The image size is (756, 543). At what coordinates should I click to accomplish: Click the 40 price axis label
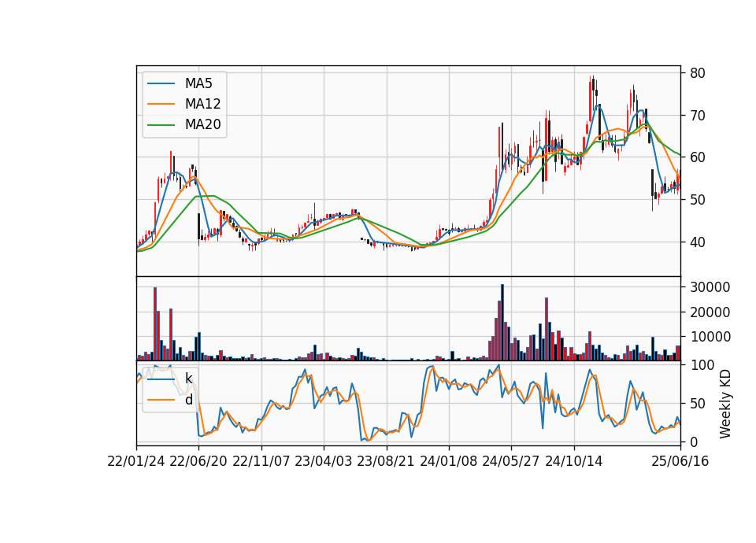click(x=697, y=242)
